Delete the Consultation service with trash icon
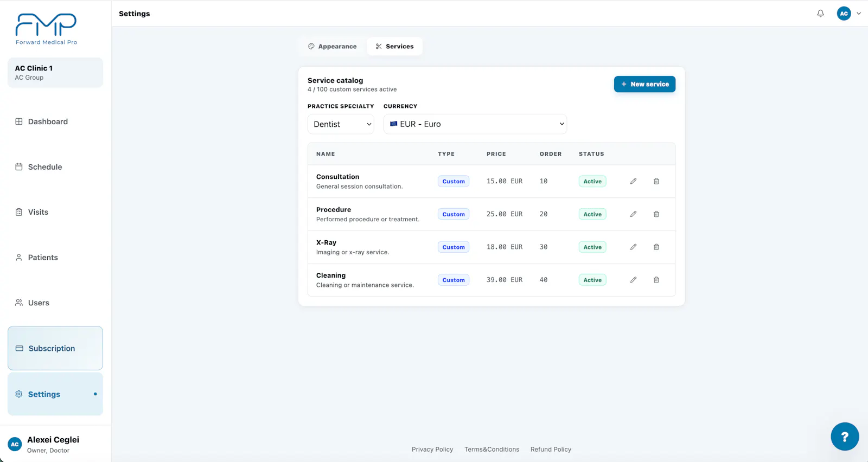 click(656, 181)
